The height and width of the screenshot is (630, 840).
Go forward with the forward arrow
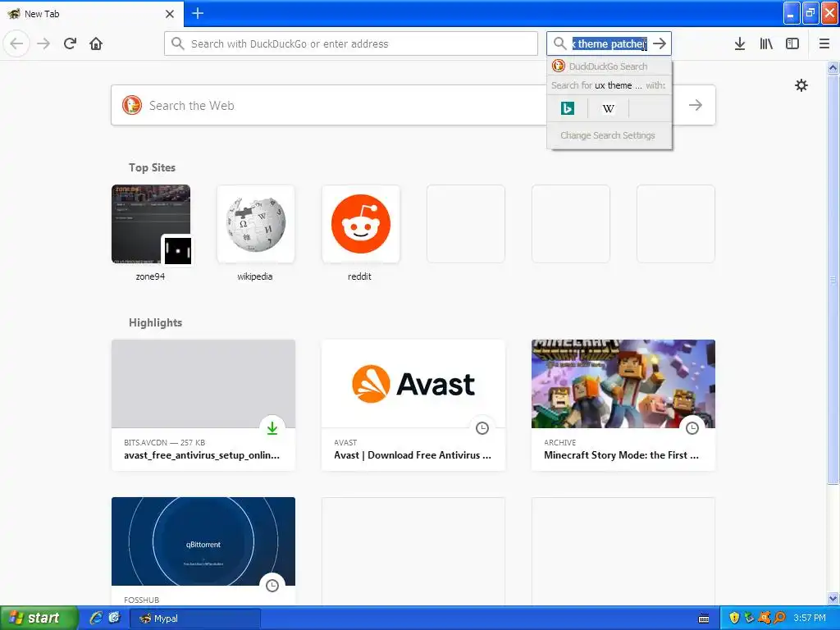[43, 43]
